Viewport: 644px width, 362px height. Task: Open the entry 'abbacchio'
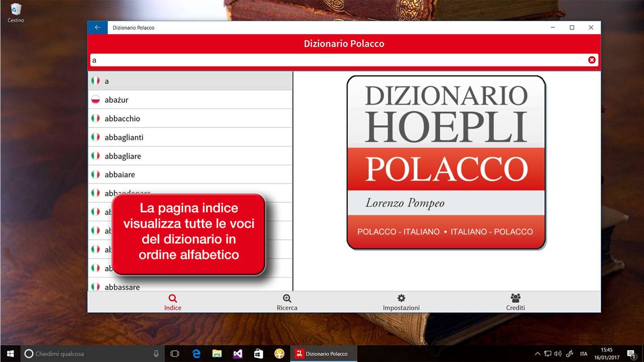(190, 118)
